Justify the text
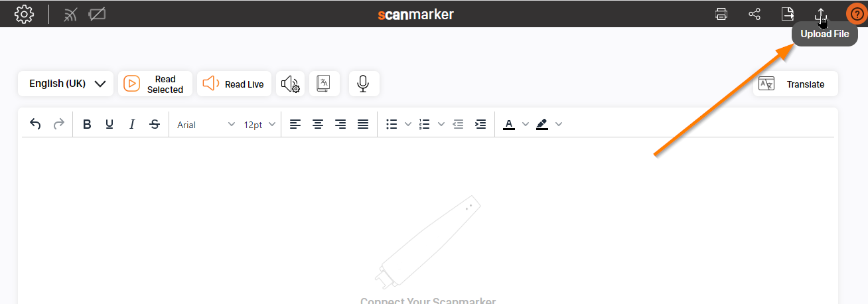The width and height of the screenshot is (868, 304). [x=363, y=124]
